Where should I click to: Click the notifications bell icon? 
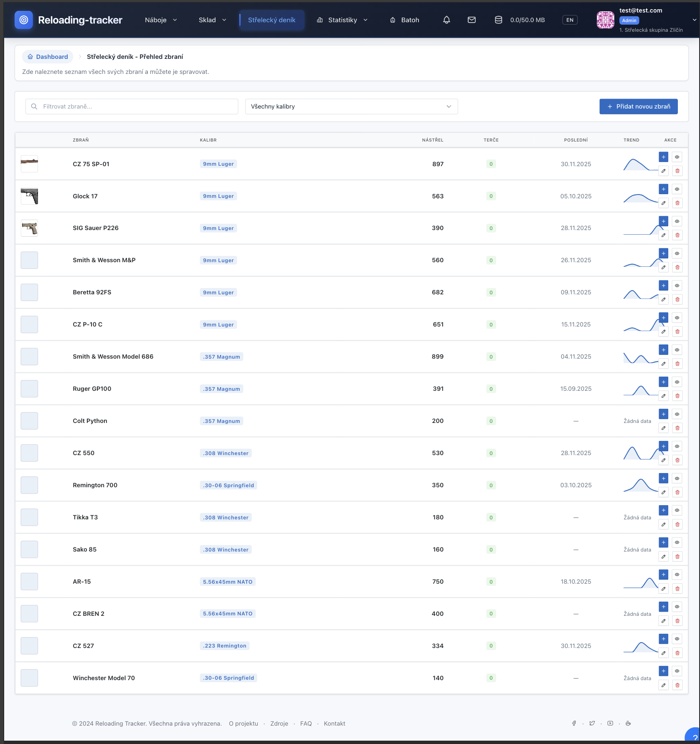point(446,20)
